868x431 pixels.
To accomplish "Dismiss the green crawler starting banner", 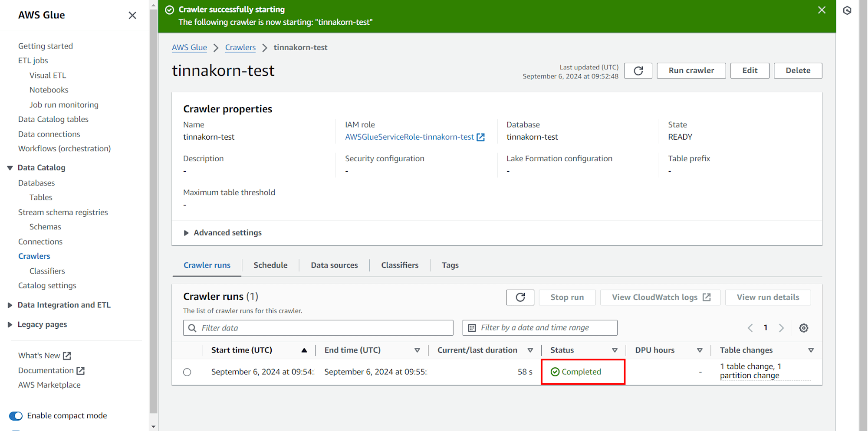I will [x=822, y=10].
